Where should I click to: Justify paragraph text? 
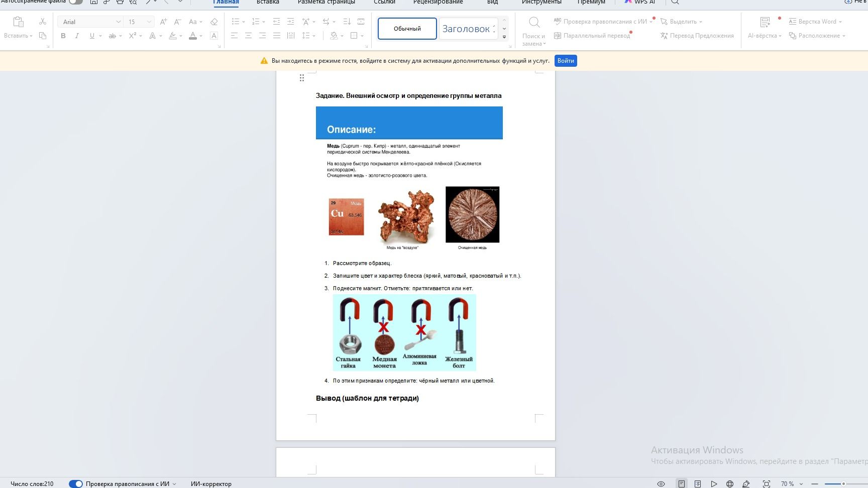[277, 36]
